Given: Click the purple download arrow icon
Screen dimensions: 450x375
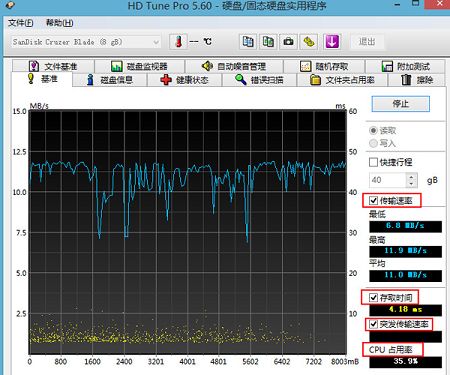Looking at the screenshot, I should pos(332,42).
